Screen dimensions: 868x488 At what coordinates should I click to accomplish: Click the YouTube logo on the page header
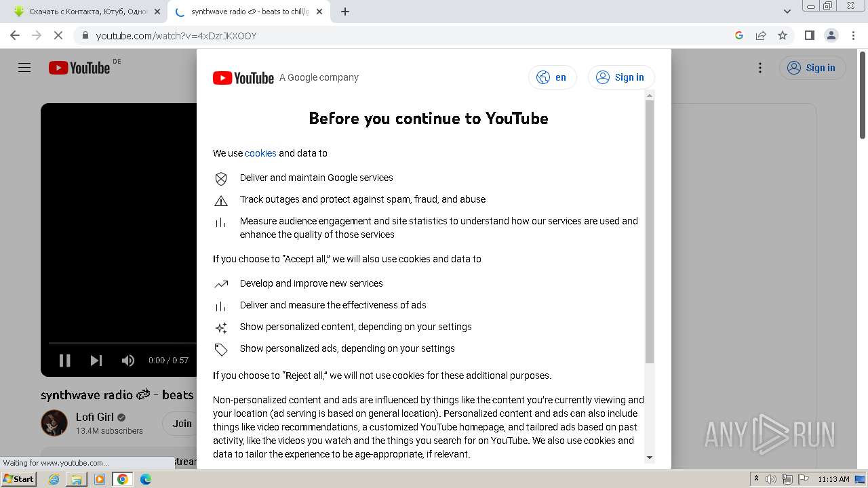79,68
